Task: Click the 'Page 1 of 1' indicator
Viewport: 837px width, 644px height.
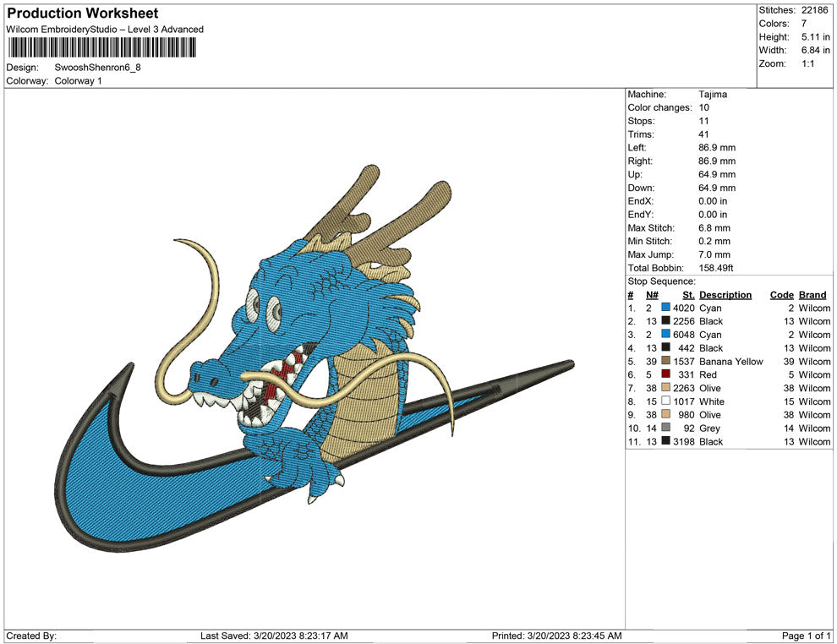Action: click(806, 636)
